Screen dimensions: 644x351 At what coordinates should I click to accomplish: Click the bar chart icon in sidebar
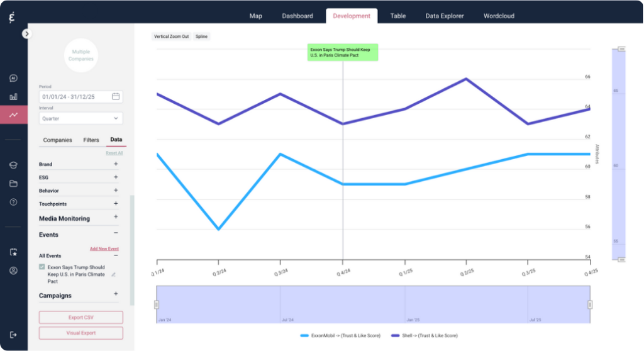13,97
